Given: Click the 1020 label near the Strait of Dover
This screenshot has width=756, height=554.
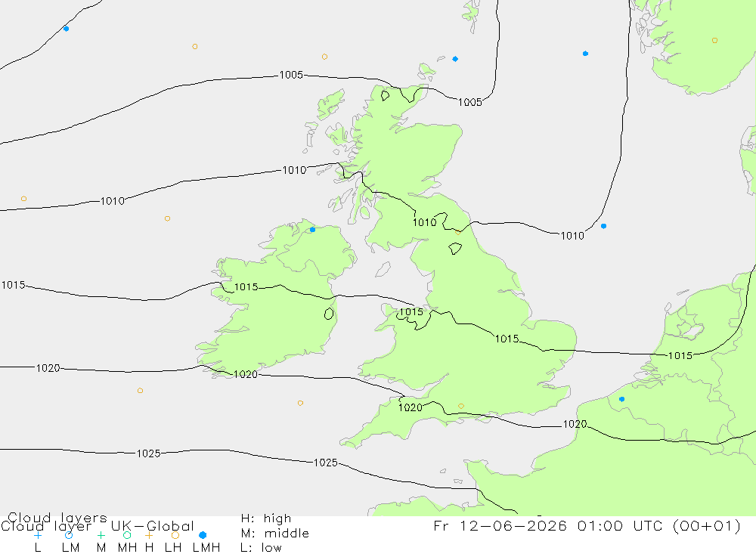Looking at the screenshot, I should pos(575,424).
